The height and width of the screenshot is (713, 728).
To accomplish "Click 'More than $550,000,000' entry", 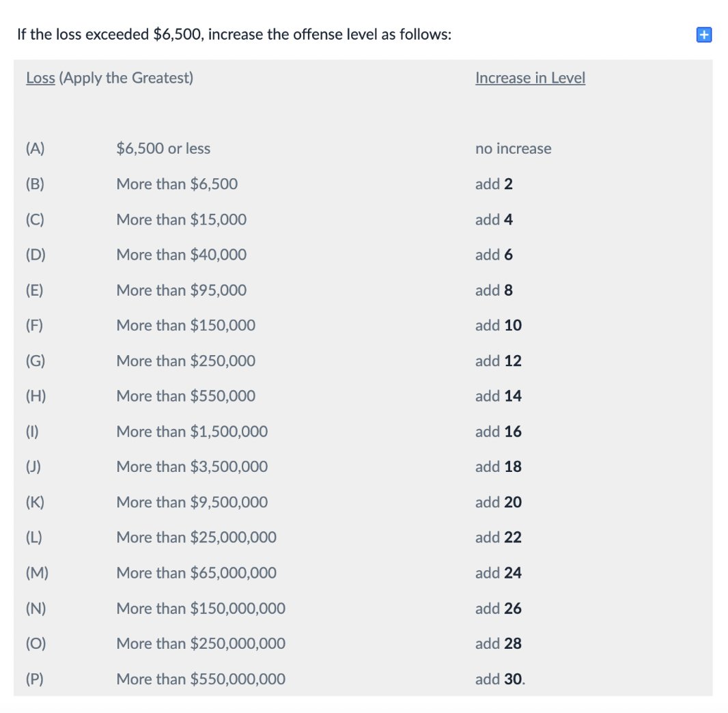I will click(x=201, y=679).
